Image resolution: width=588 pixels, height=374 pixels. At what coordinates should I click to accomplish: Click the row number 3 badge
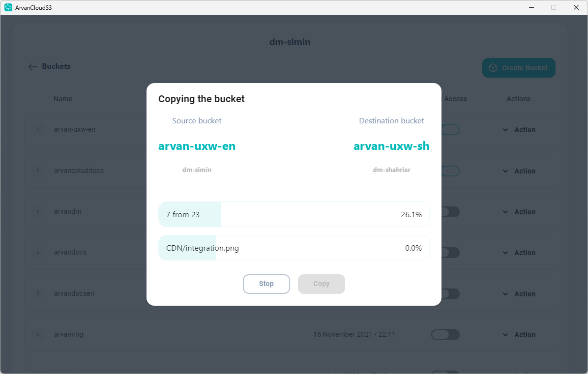click(37, 212)
